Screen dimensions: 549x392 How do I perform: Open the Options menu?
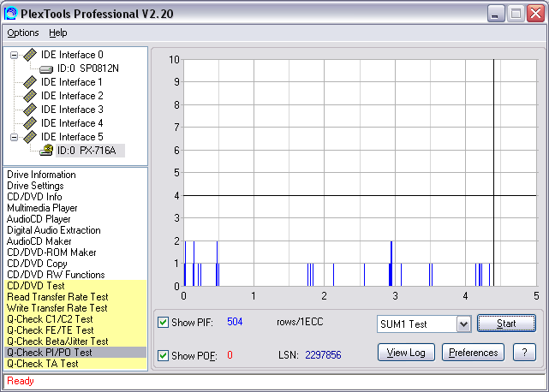[23, 33]
